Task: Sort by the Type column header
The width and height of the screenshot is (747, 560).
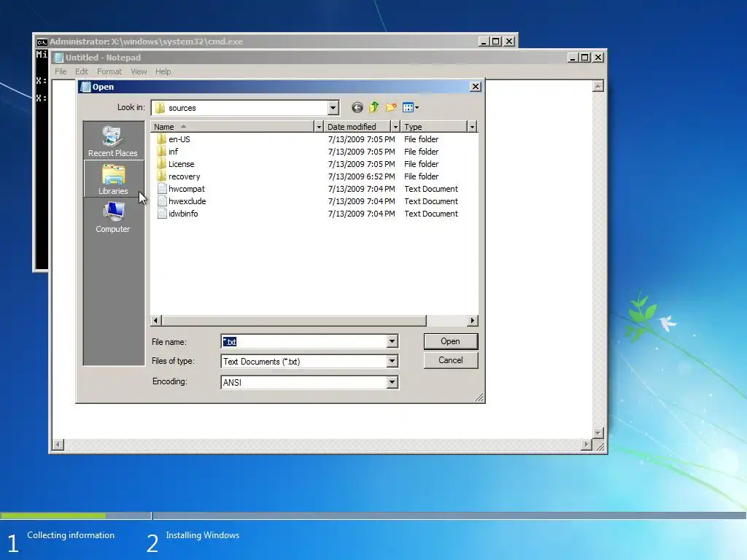Action: click(x=434, y=127)
